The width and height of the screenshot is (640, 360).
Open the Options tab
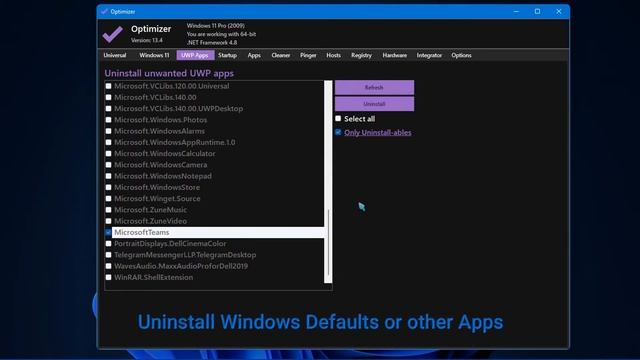tap(461, 55)
